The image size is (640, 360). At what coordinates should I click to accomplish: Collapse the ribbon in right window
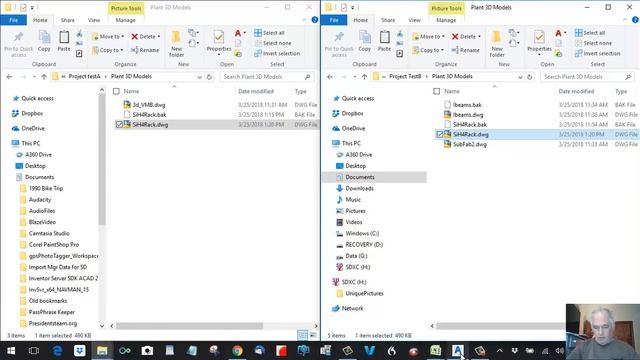click(625, 20)
